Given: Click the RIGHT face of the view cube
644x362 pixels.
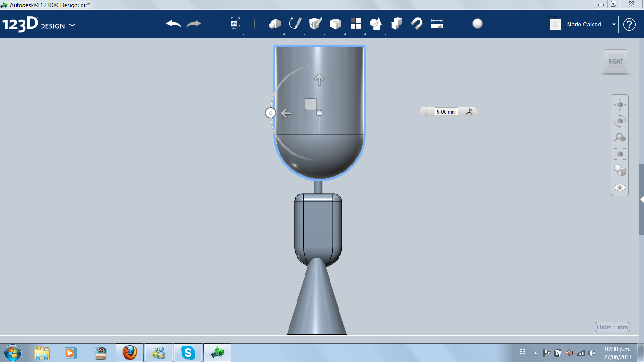Looking at the screenshot, I should pos(616,61).
